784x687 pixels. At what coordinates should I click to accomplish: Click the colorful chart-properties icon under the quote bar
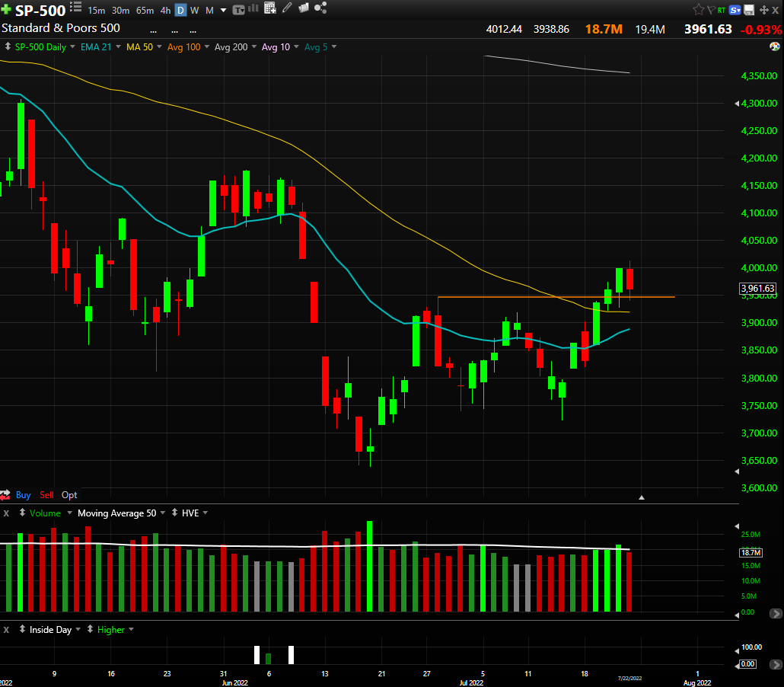tap(775, 46)
